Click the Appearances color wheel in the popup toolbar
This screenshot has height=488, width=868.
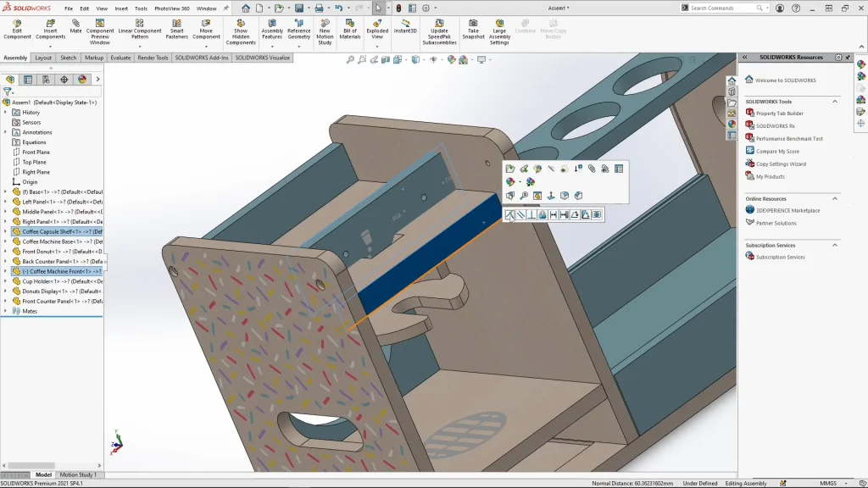click(509, 182)
